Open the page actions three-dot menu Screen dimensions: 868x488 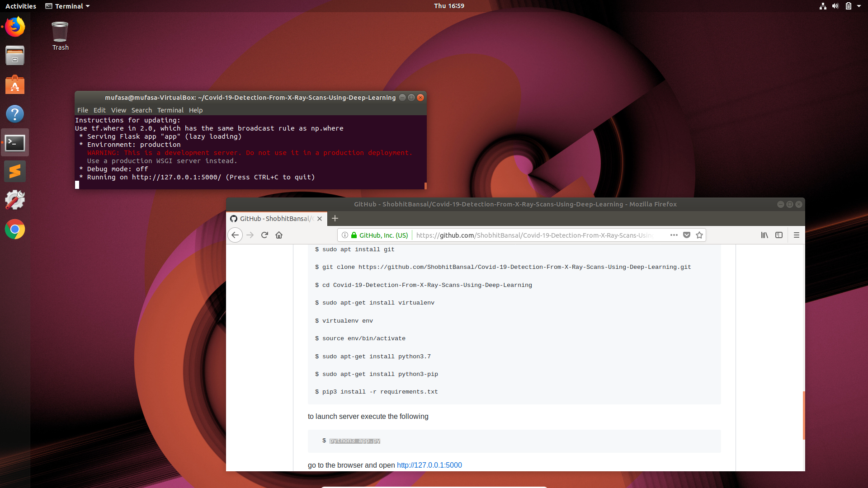coord(674,235)
